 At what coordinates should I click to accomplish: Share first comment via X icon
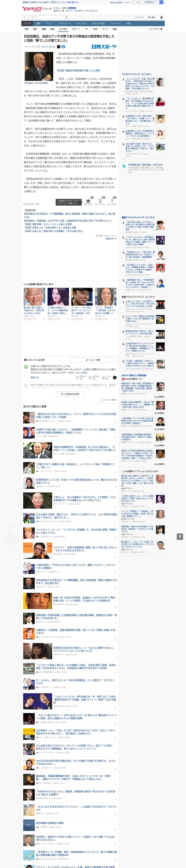point(114,378)
